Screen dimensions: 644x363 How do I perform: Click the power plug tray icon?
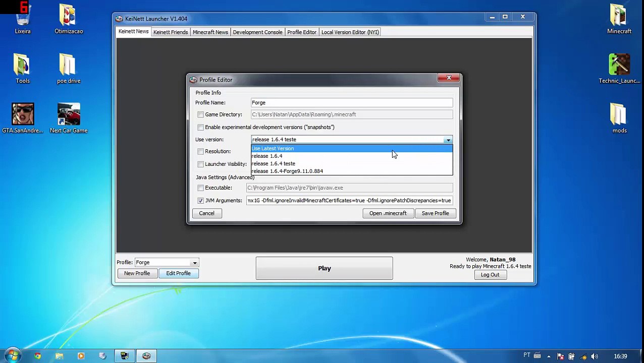(x=572, y=356)
